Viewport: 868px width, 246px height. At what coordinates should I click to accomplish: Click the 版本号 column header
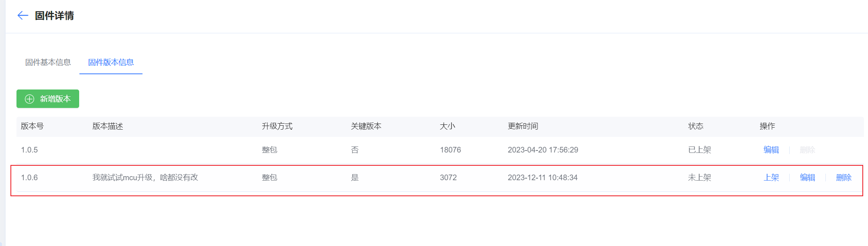pos(32,126)
